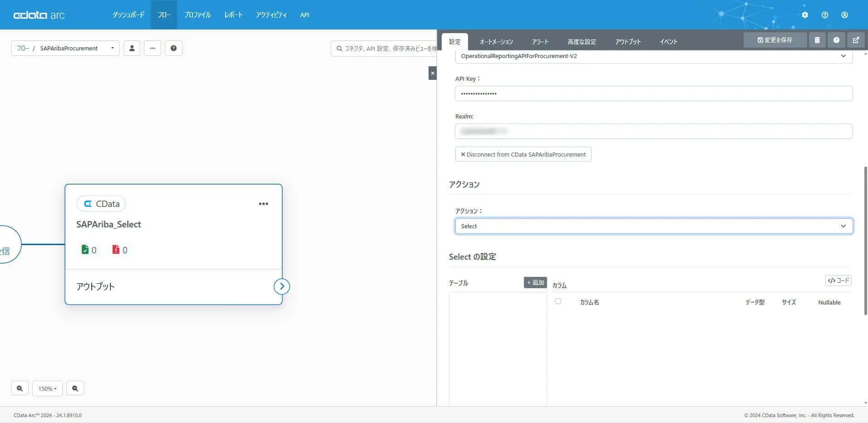Click the red failed file count icon
Image resolution: width=868 pixels, height=423 pixels.
click(116, 250)
